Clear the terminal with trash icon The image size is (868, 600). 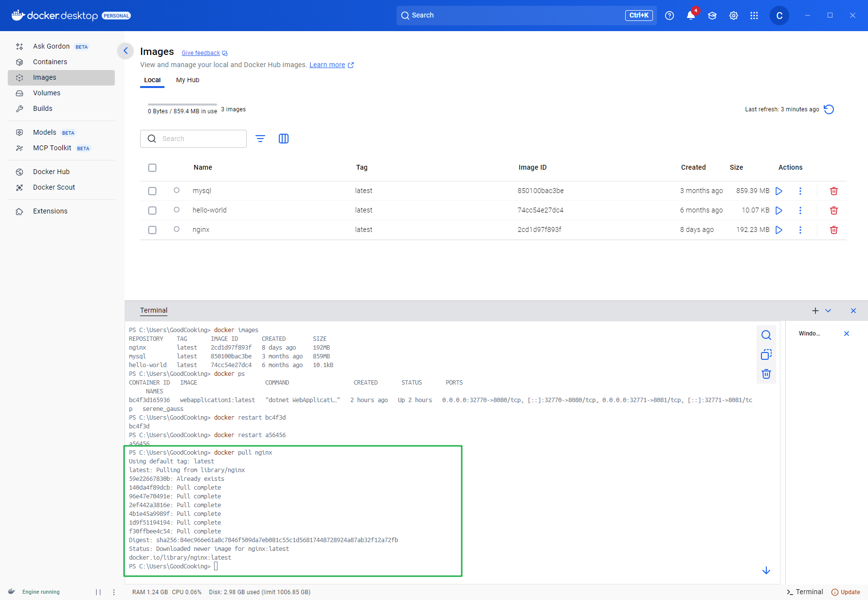[x=766, y=374]
